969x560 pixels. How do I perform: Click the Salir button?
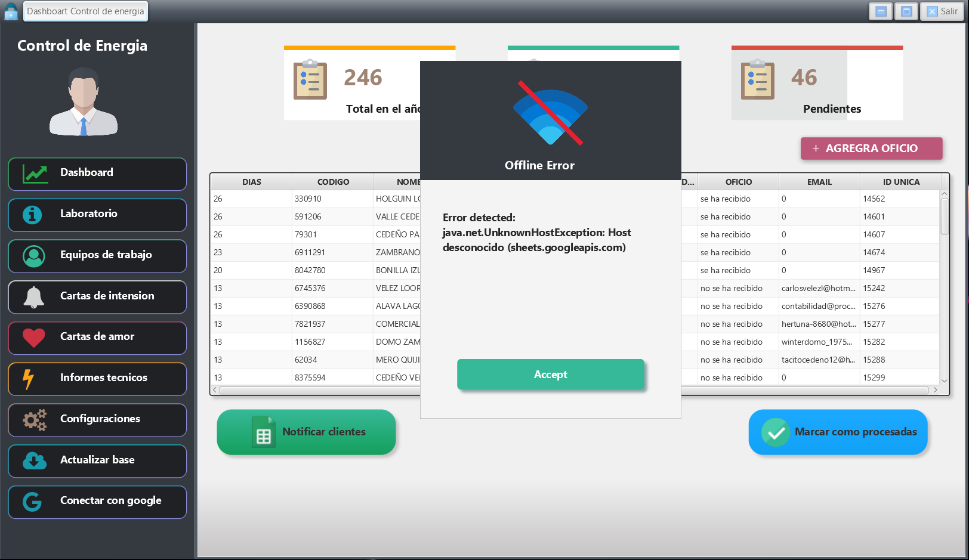point(942,11)
